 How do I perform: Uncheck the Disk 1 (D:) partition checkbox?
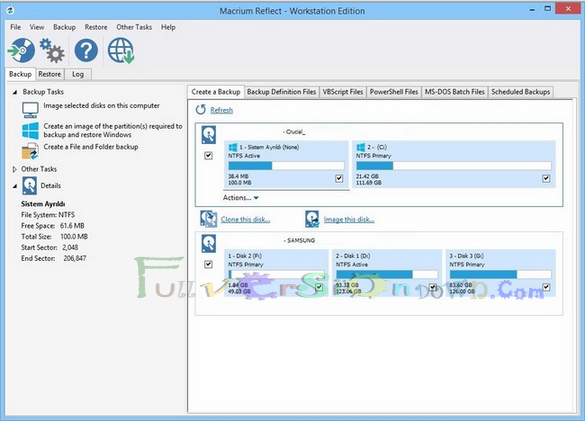[433, 287]
